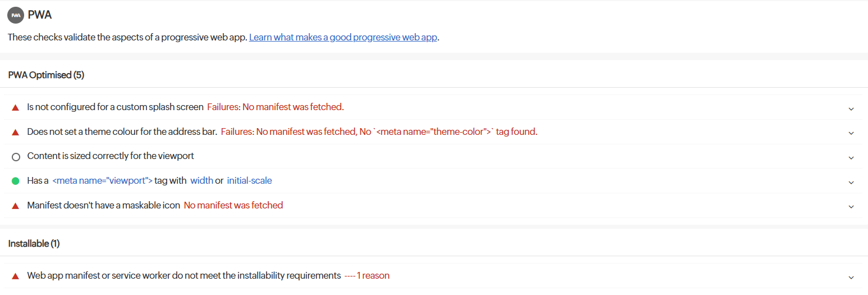Click red triangle beside installability requirements audit
Screen dimensions: 868x295
pos(16,276)
